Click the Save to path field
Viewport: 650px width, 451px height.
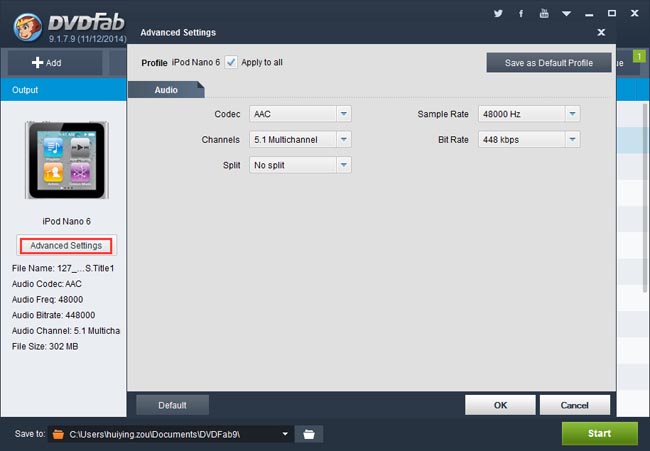click(170, 434)
